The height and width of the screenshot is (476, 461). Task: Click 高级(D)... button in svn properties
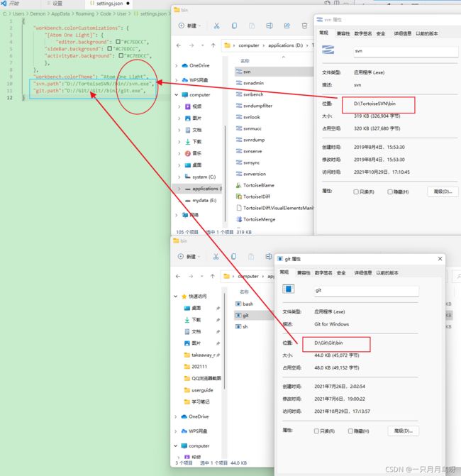coord(443,192)
